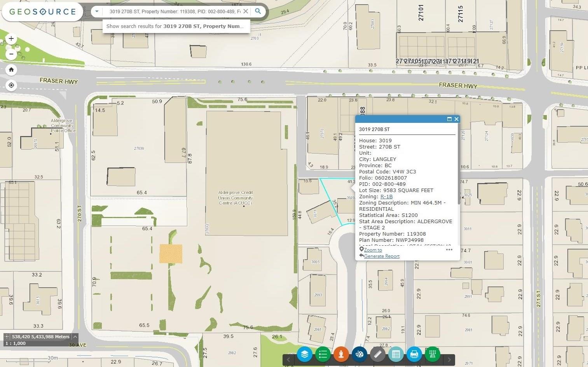Open the Legend widget
Image resolution: width=588 pixels, height=367 pixels.
[x=323, y=354]
